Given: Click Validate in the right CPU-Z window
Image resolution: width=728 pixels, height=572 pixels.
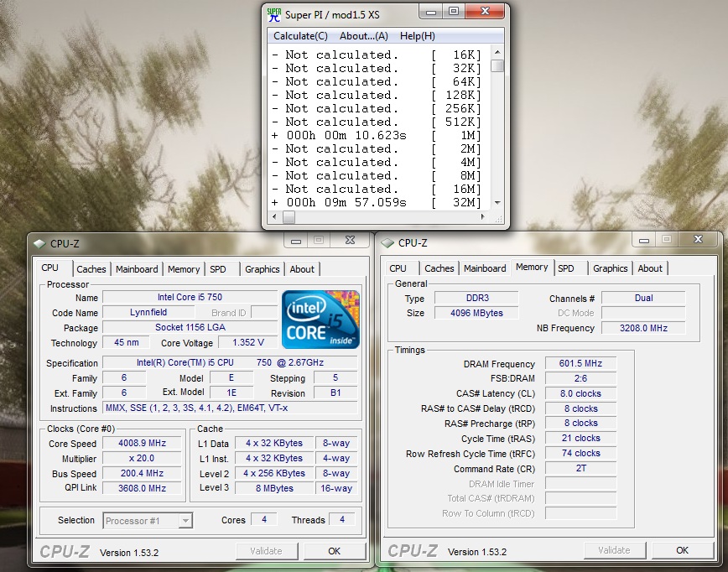Looking at the screenshot, I should (614, 550).
